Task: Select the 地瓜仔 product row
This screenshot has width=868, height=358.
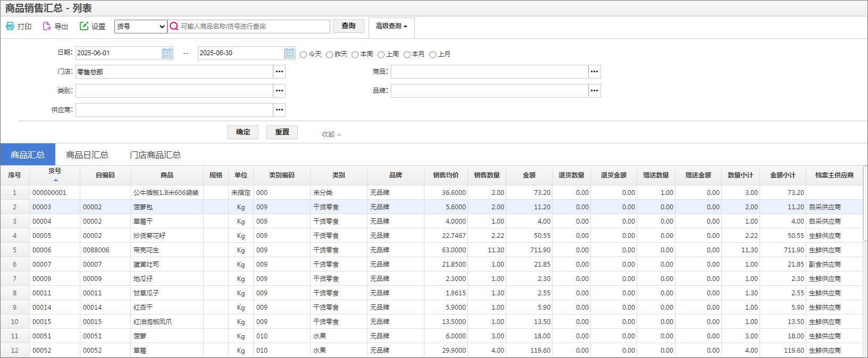Action: click(x=431, y=278)
